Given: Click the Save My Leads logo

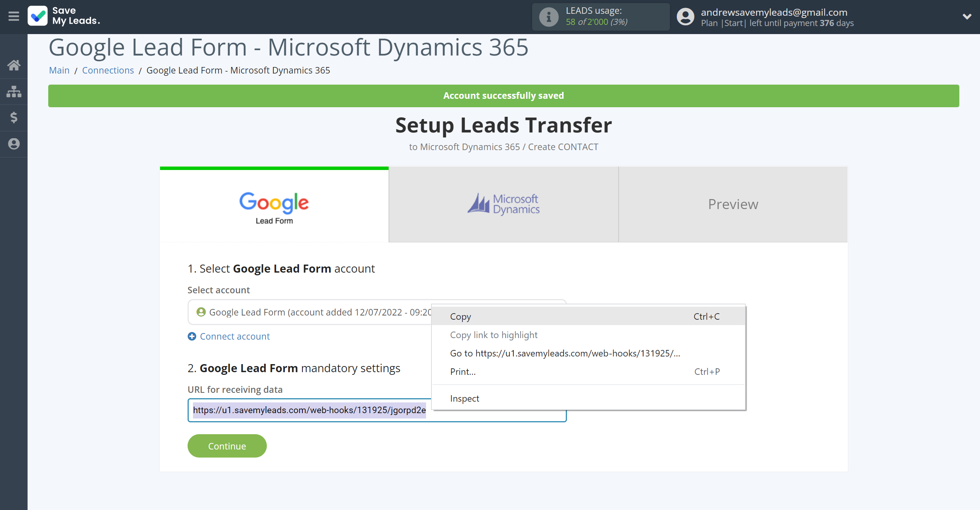Looking at the screenshot, I should coord(64,16).
